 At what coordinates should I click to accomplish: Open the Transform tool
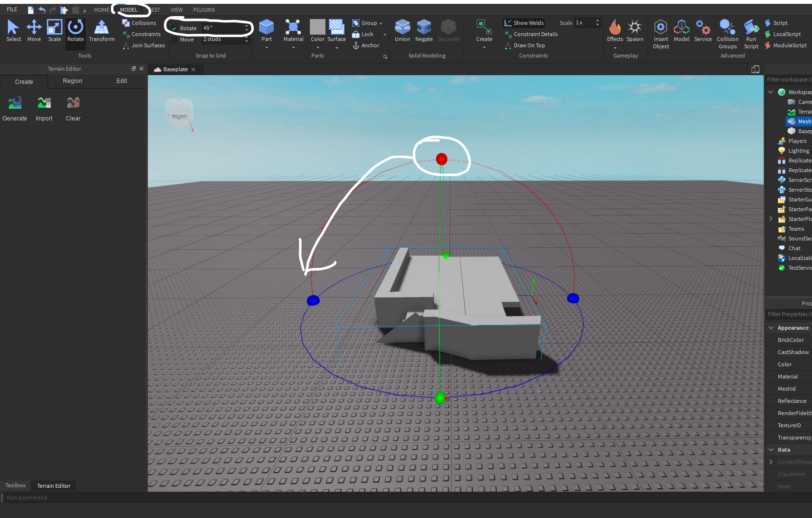coord(101,30)
